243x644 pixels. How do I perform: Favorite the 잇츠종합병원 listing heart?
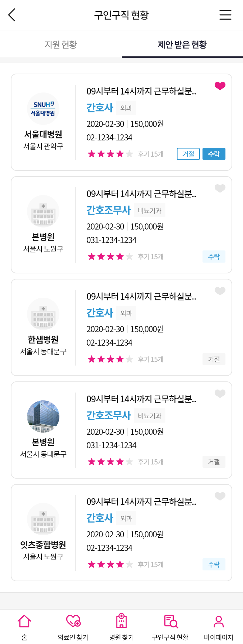click(x=220, y=496)
